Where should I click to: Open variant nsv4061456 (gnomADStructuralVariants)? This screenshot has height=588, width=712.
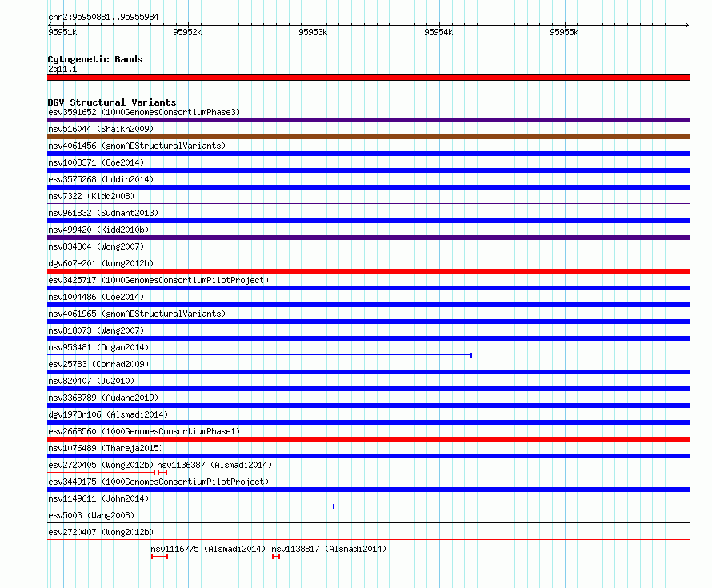coord(137,146)
